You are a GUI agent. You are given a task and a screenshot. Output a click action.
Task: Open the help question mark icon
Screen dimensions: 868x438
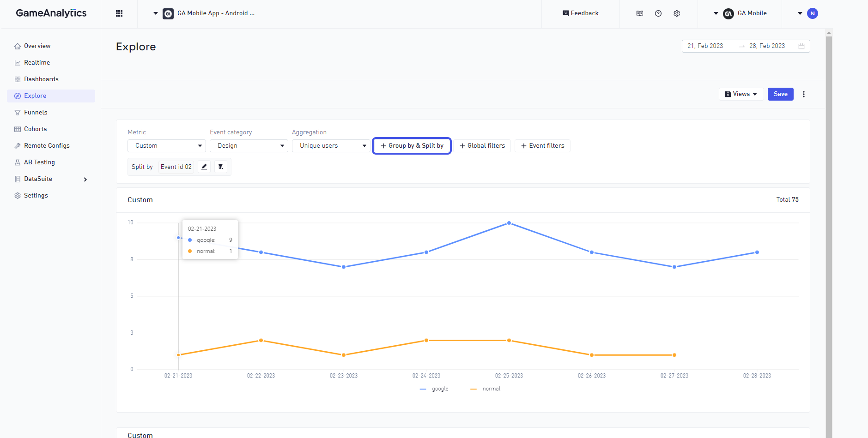(x=658, y=13)
